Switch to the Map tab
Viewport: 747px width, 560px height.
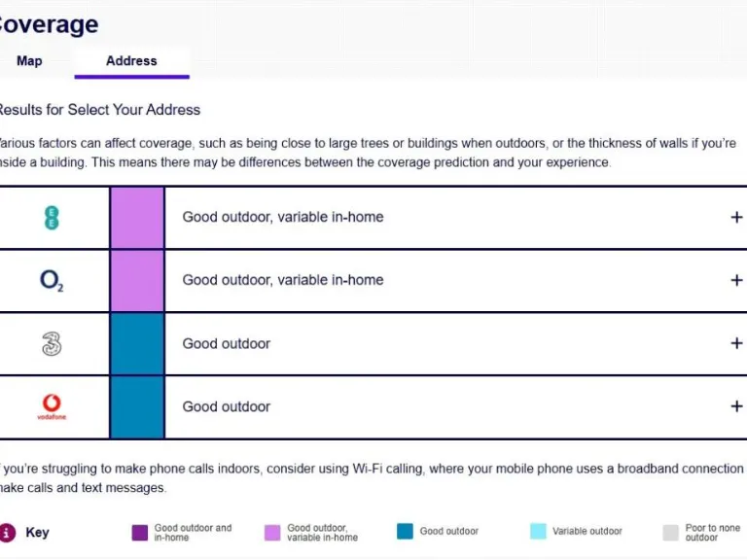29,60
